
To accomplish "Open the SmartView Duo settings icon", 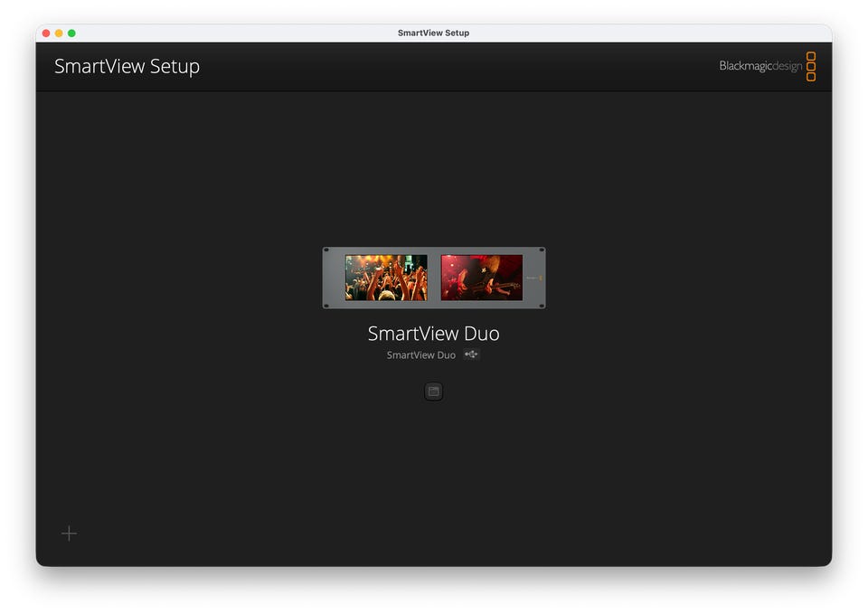I will [x=433, y=392].
